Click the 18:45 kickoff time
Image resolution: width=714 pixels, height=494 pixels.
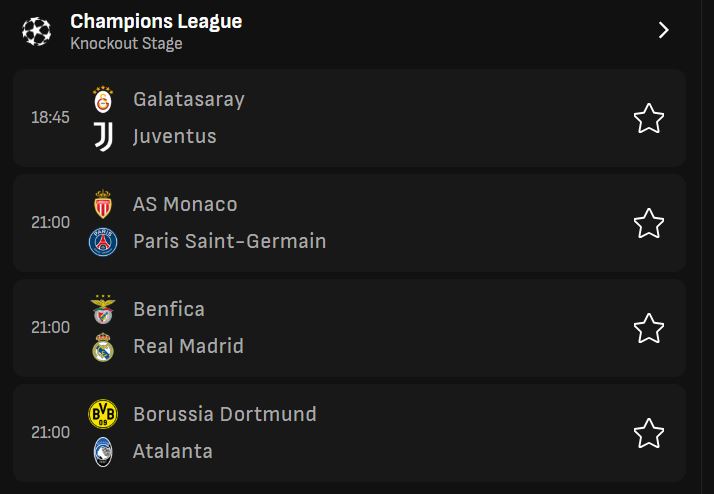coord(50,118)
